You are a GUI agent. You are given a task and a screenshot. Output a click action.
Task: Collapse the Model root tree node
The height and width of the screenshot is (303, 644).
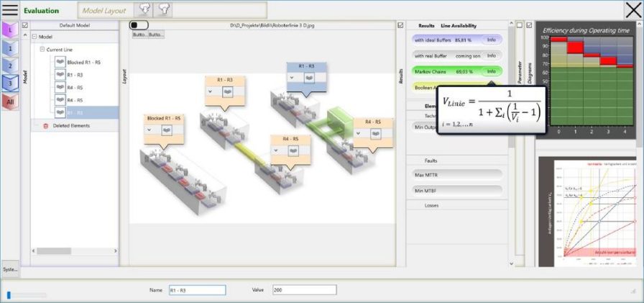pyautogui.click(x=34, y=37)
